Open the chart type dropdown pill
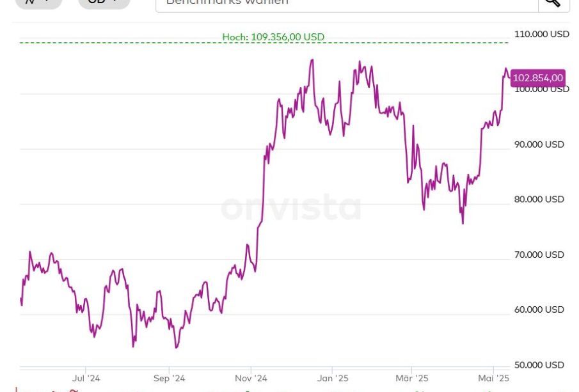The width and height of the screenshot is (579, 392). [x=38, y=3]
